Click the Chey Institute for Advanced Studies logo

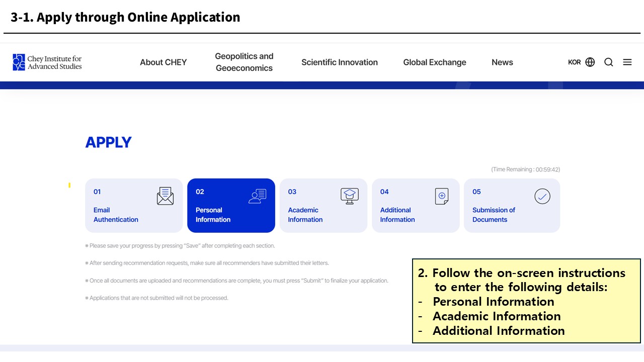tap(47, 62)
